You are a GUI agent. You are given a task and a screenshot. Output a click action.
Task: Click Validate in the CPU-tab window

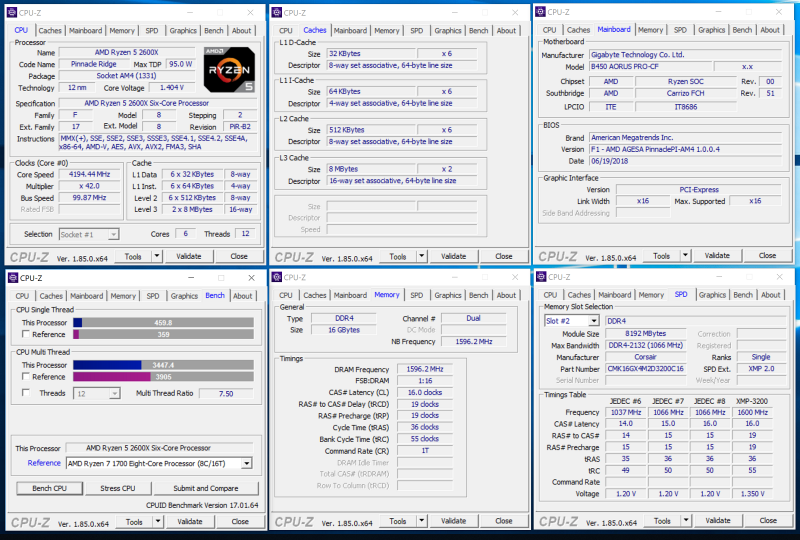coord(189,256)
